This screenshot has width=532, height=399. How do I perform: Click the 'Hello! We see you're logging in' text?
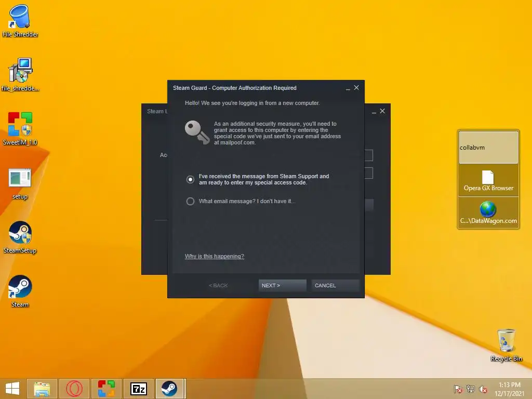tap(252, 103)
